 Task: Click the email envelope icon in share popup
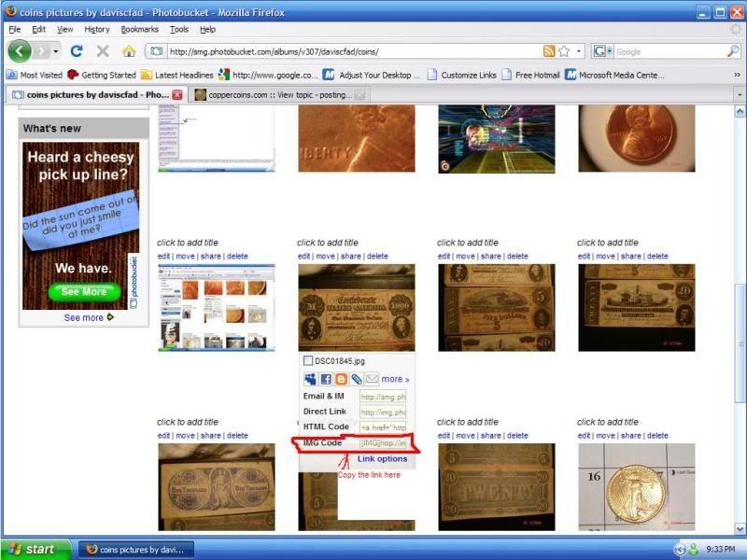(372, 379)
